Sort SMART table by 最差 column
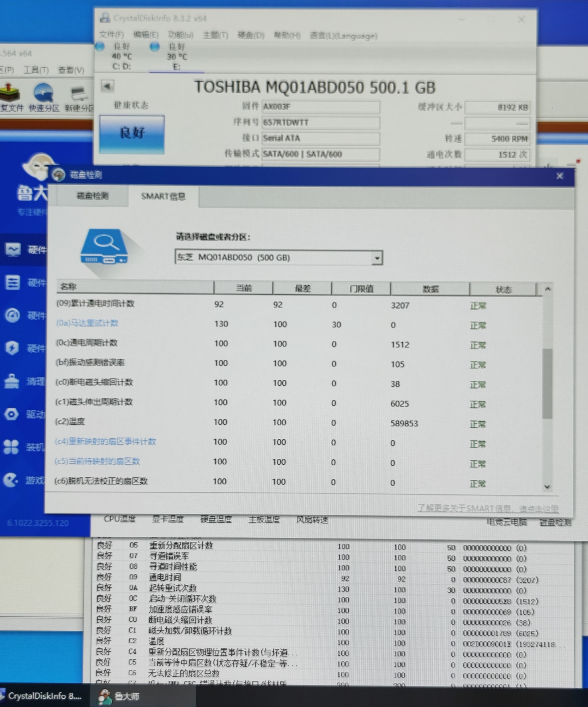Image resolution: width=588 pixels, height=707 pixels. coord(303,288)
